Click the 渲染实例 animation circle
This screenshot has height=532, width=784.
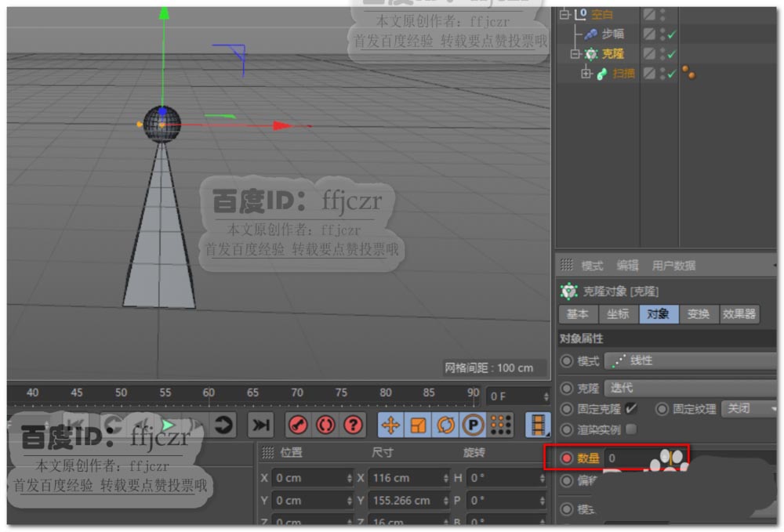pos(567,429)
